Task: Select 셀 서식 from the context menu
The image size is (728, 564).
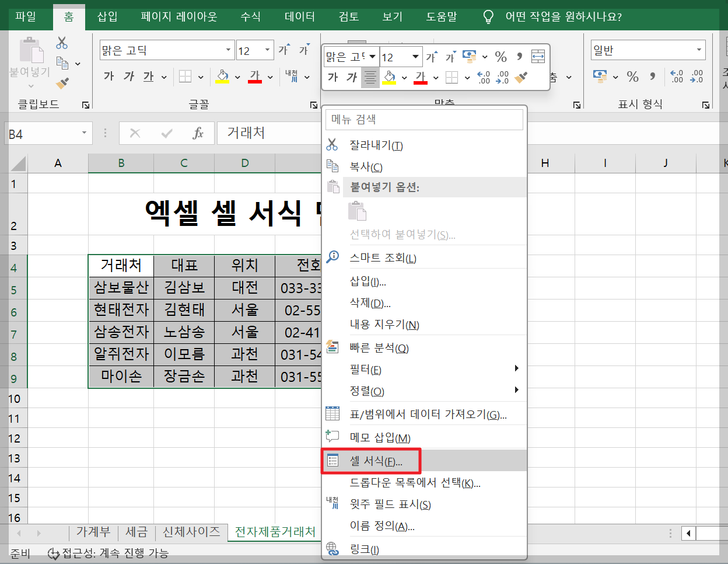Action: 373,460
